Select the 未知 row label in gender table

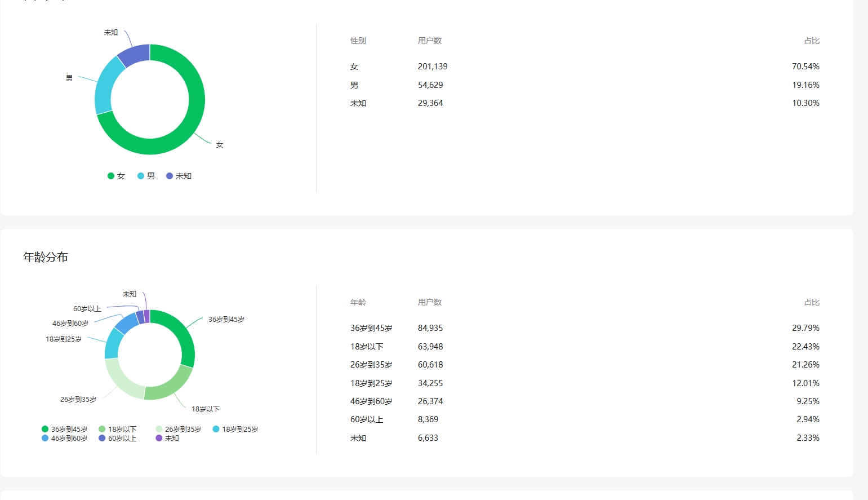358,103
